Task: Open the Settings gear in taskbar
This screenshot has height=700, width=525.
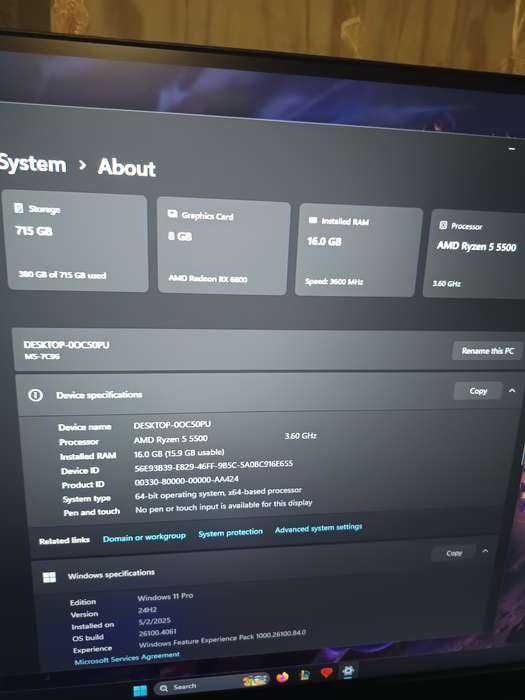Action: [x=349, y=671]
